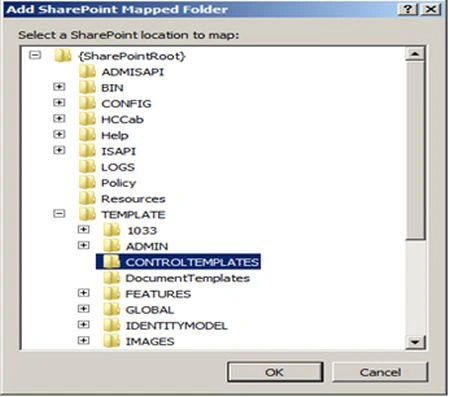Select the Help tree item
The width and height of the screenshot is (450, 397).
115,135
